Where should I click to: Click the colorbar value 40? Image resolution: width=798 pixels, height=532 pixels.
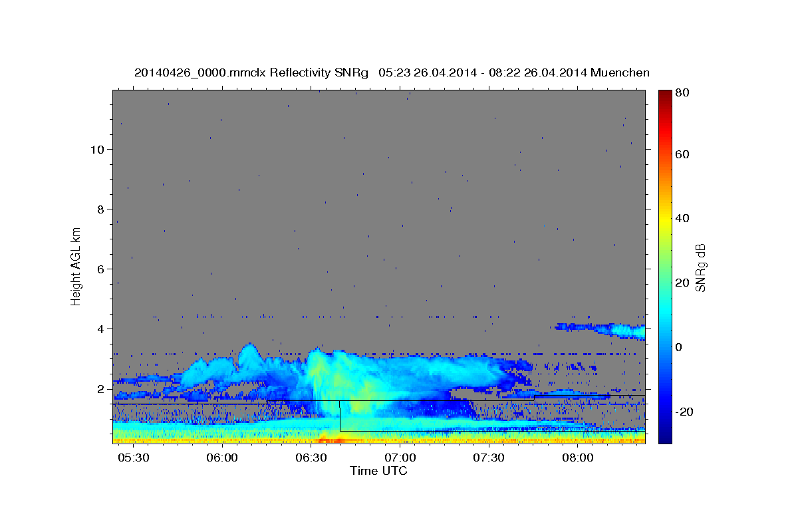click(682, 218)
